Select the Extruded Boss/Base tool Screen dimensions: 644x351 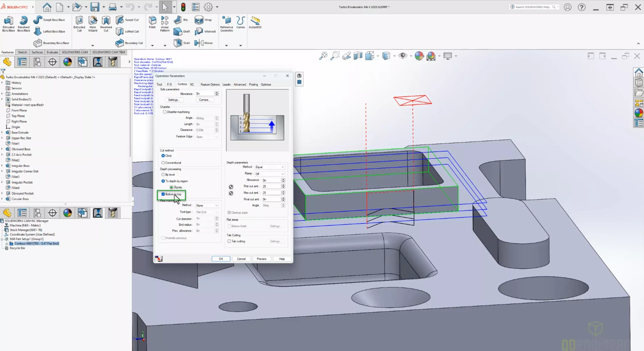tap(8, 24)
